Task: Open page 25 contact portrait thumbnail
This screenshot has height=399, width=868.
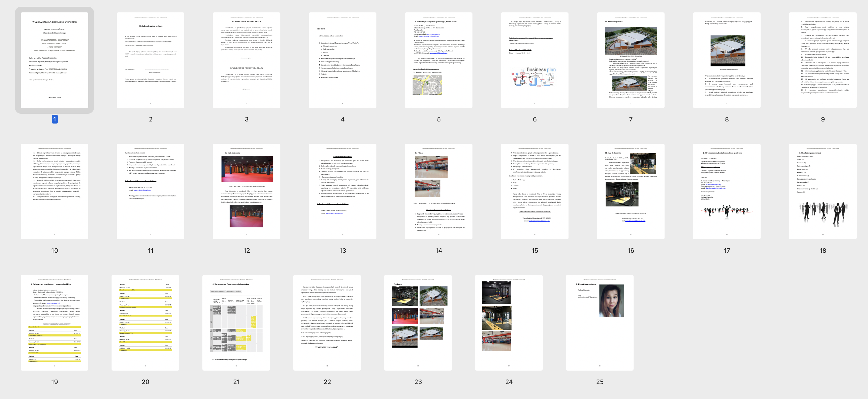Action: pyautogui.click(x=599, y=323)
